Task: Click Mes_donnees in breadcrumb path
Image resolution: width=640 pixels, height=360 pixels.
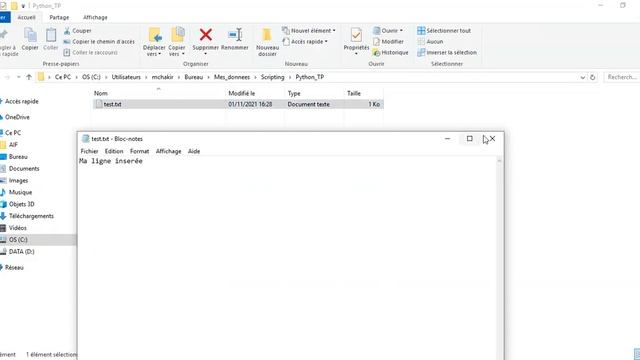Action: pos(232,77)
